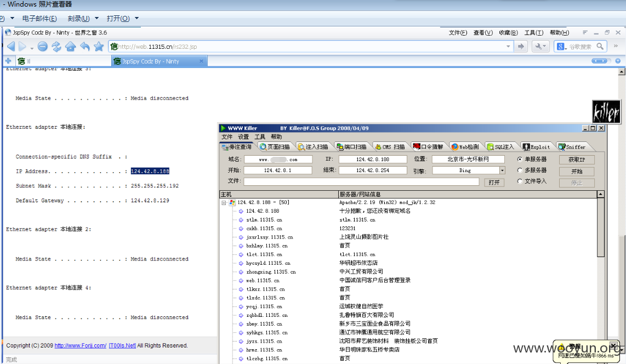Image resolution: width=626 pixels, height=364 pixels.
Task: Select tree item stlm.11315.cn
Action: tap(264, 220)
